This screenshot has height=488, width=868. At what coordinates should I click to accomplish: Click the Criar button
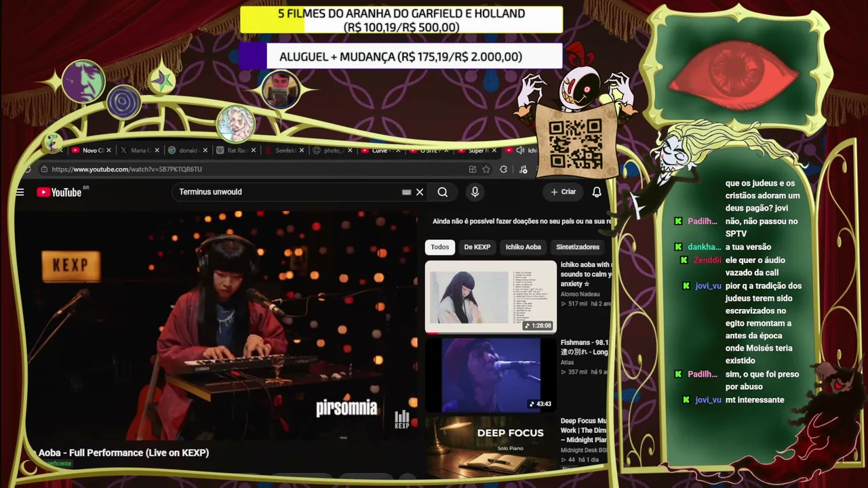click(x=563, y=192)
